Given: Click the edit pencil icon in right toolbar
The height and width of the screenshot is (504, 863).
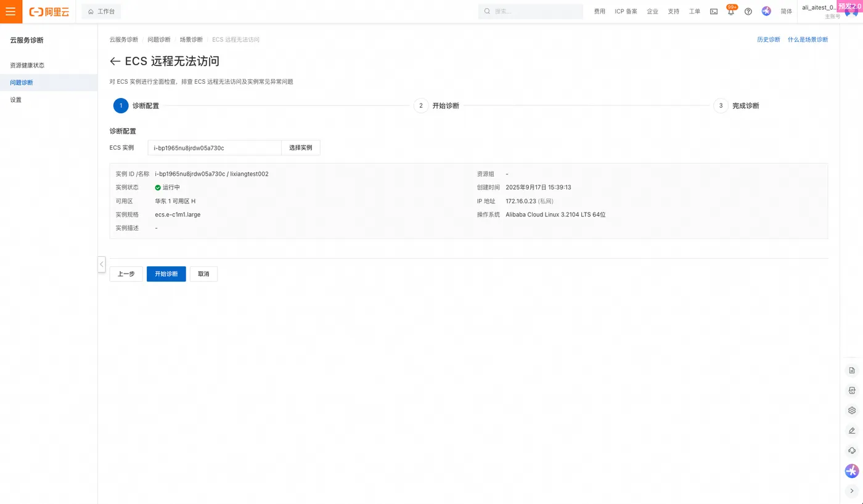Looking at the screenshot, I should [x=852, y=431].
